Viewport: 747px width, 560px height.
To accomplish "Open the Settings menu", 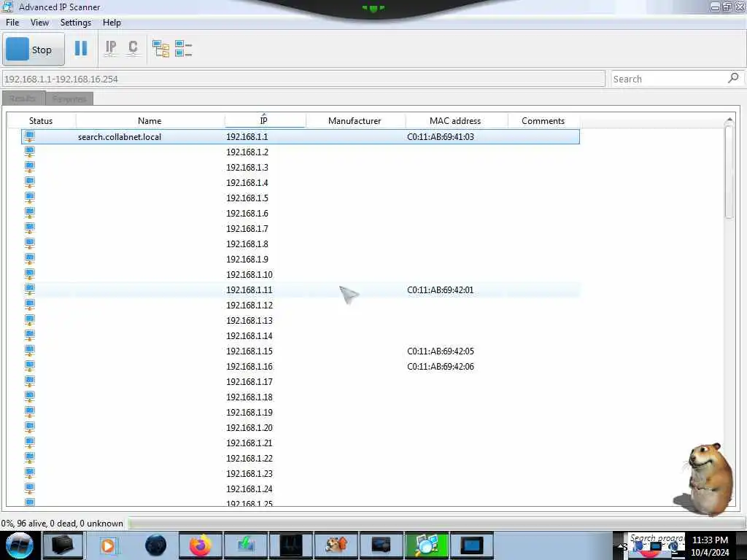I will coord(76,23).
